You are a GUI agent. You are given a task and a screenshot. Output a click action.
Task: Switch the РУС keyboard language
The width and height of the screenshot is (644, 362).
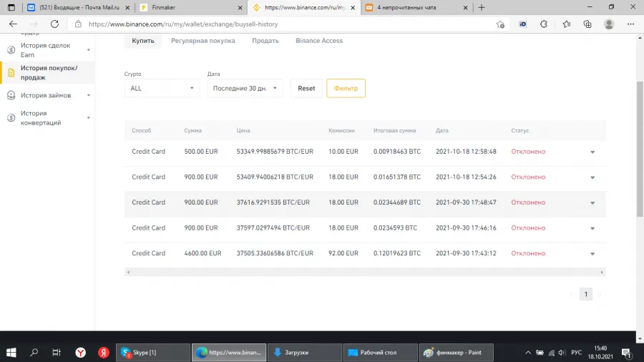576,353
